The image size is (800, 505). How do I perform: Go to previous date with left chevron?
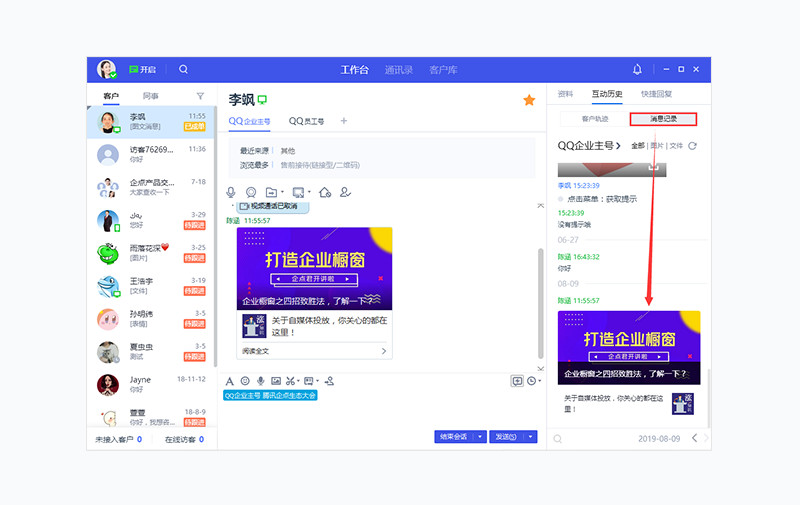tap(694, 438)
